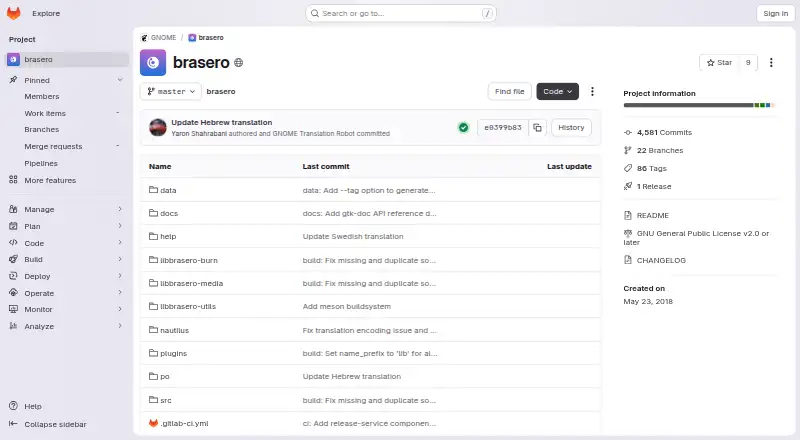
Task: Click the Monitor screen icon
Action: (13, 309)
